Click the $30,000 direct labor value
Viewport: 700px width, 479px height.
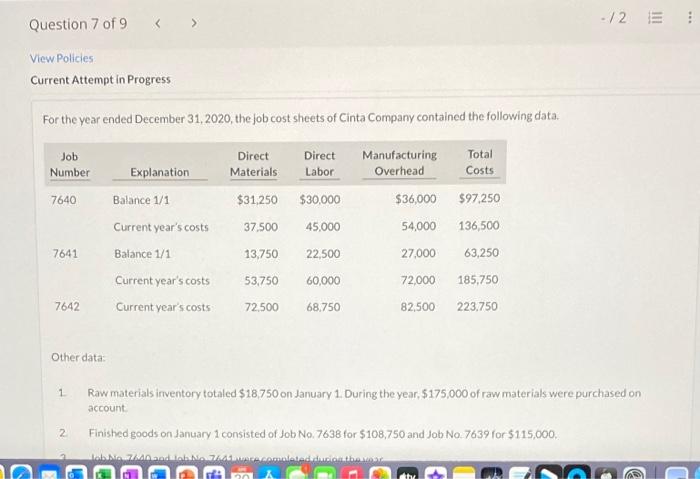pos(320,200)
